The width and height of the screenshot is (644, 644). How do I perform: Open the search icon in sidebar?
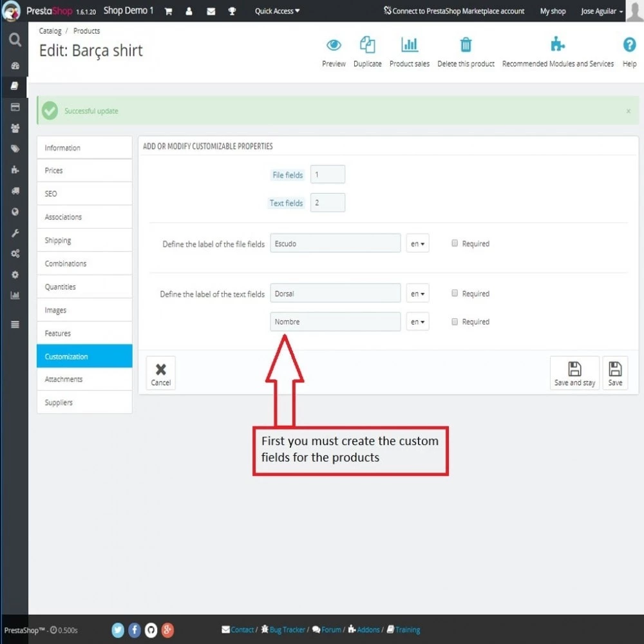click(x=15, y=40)
